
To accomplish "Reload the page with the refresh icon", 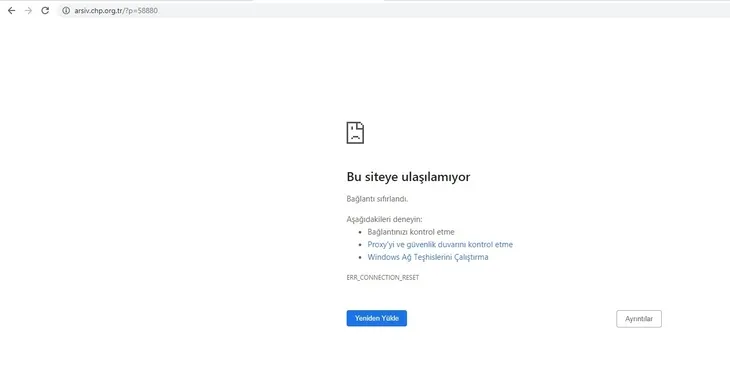I will [45, 10].
